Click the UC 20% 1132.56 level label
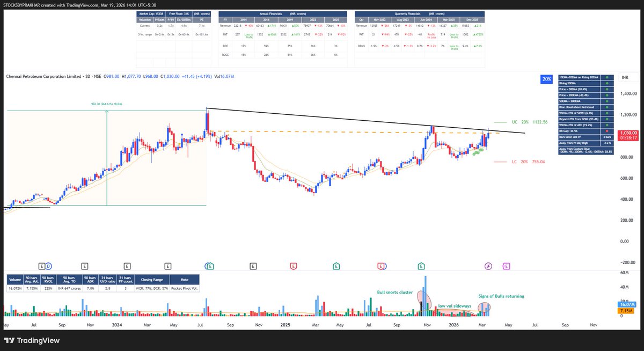Image resolution: width=644 pixels, height=351 pixels. [529, 122]
